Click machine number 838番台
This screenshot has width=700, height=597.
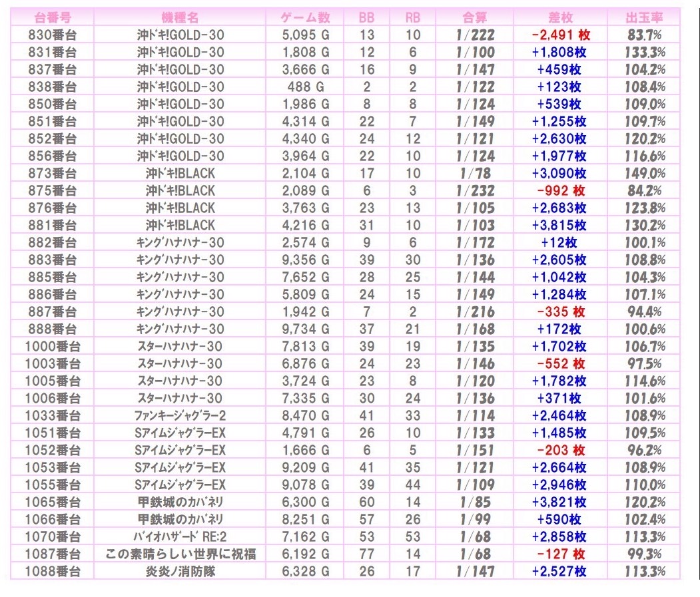point(52,87)
